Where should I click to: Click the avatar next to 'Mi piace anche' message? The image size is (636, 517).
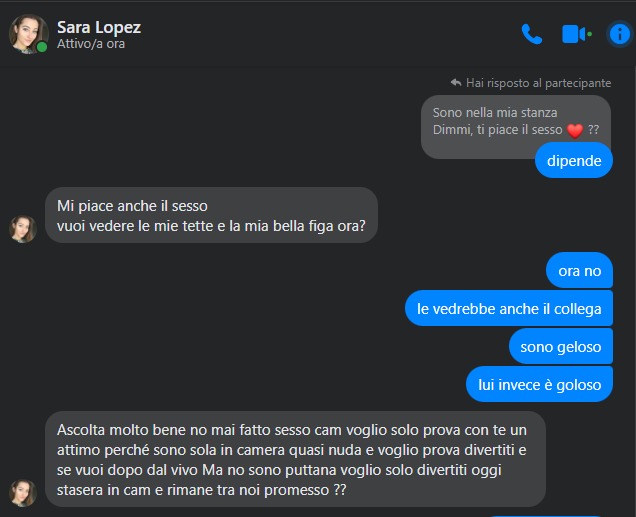pos(23,229)
